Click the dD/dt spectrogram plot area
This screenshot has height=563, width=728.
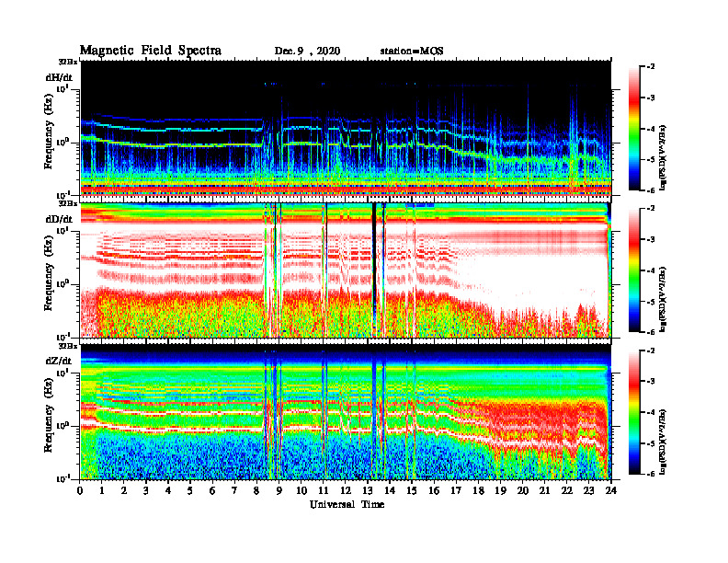(346, 270)
